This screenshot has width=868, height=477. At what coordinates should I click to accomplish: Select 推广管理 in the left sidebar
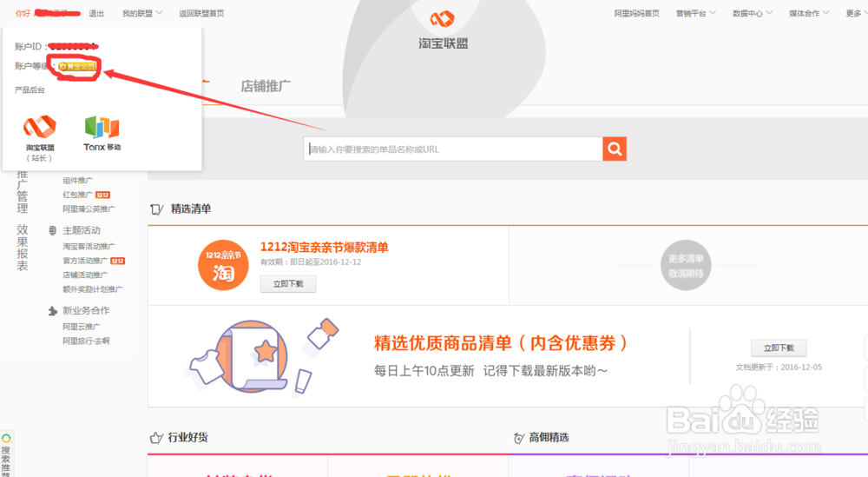(x=23, y=194)
